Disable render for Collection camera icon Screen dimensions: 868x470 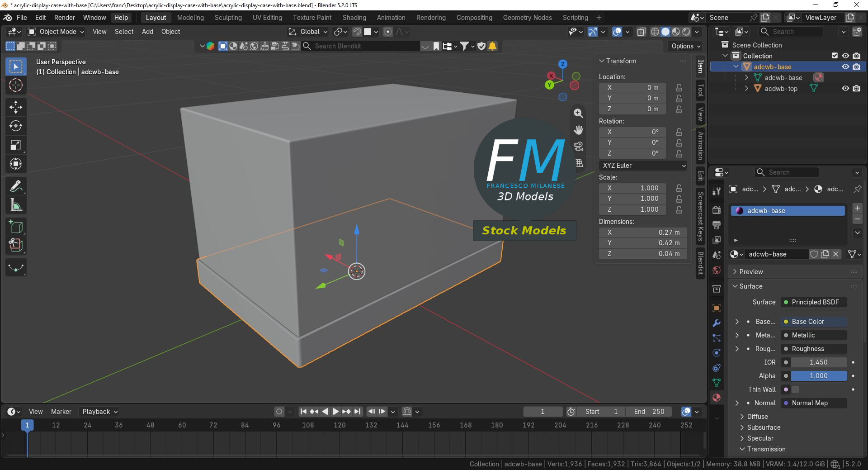coord(857,56)
